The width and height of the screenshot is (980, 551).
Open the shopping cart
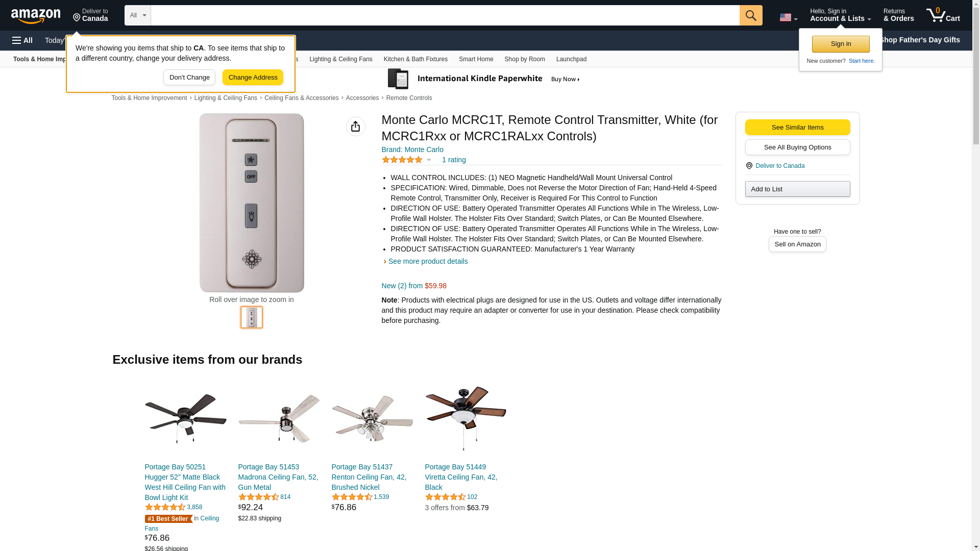click(943, 15)
